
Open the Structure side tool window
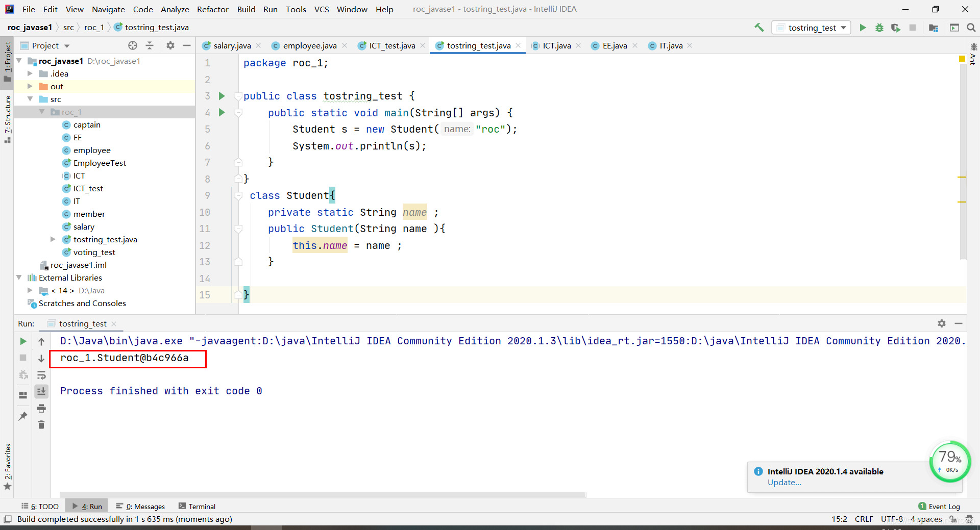click(7, 119)
